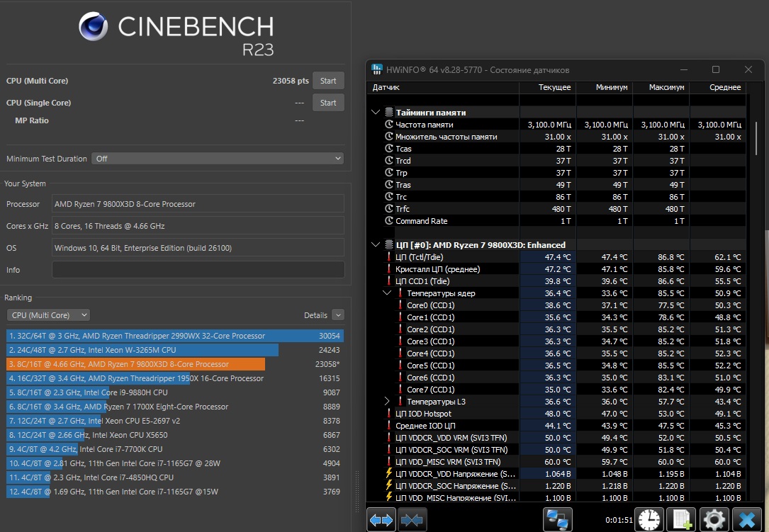Select highlighted ranking entry Ryzen 7 9800X3D
This screenshot has width=769, height=532.
[x=175, y=364]
